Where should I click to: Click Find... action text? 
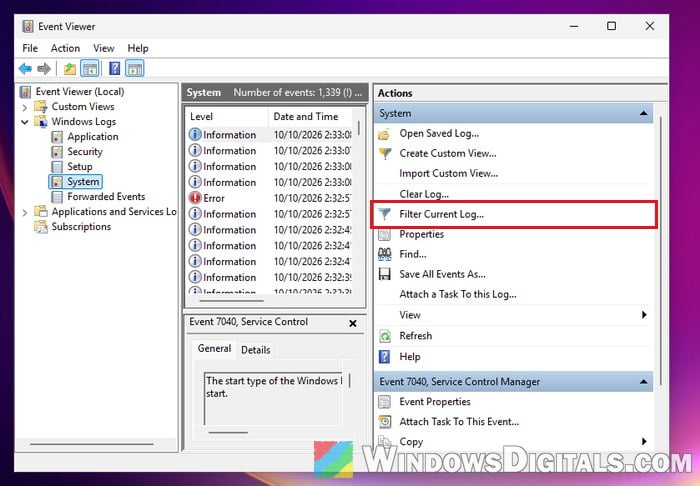tap(412, 254)
